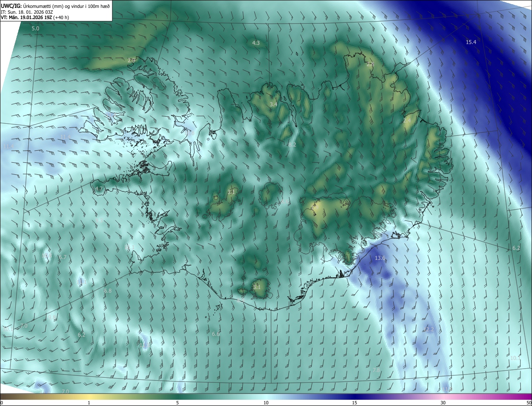Click the 4.3 precipitation value label
The width and height of the screenshot is (532, 406).
pos(256,43)
